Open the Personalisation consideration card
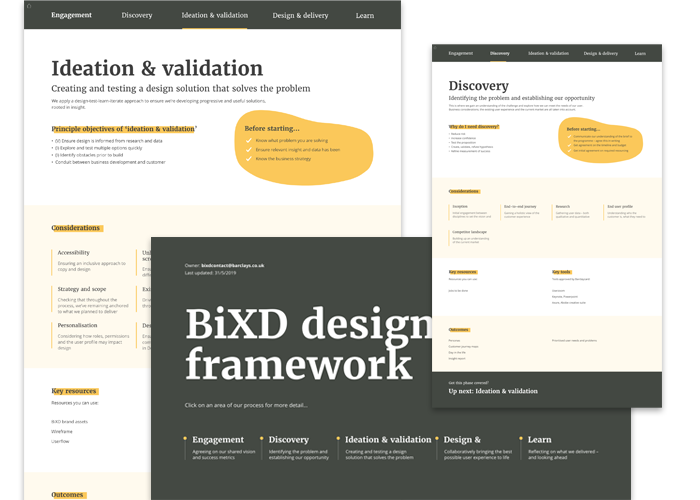The height and width of the screenshot is (500, 700). [92, 336]
